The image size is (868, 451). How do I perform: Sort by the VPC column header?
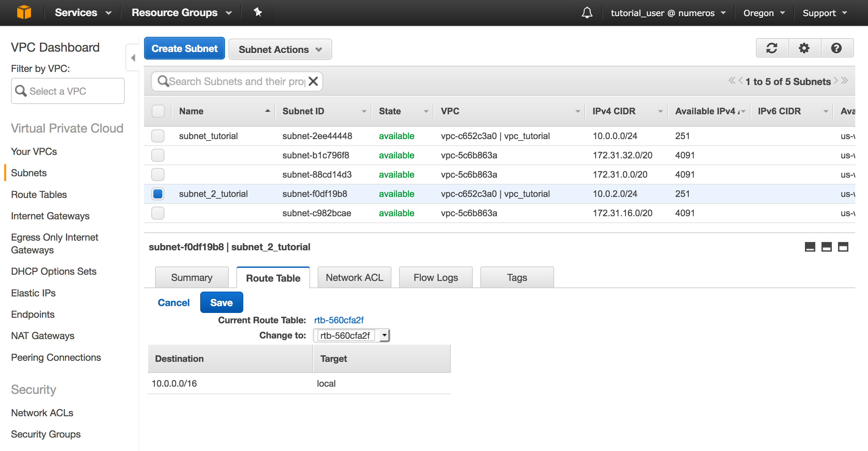pyautogui.click(x=509, y=111)
